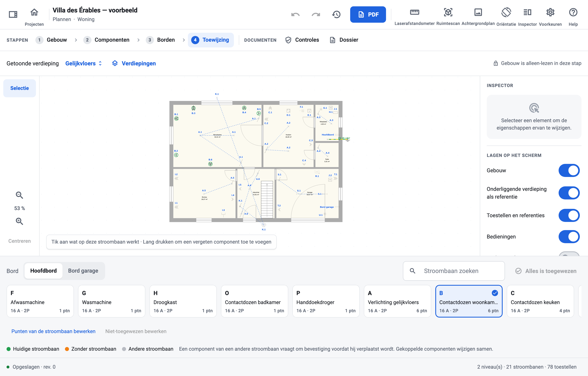Switch to the Bord garage panel
The width and height of the screenshot is (588, 376).
click(x=83, y=271)
